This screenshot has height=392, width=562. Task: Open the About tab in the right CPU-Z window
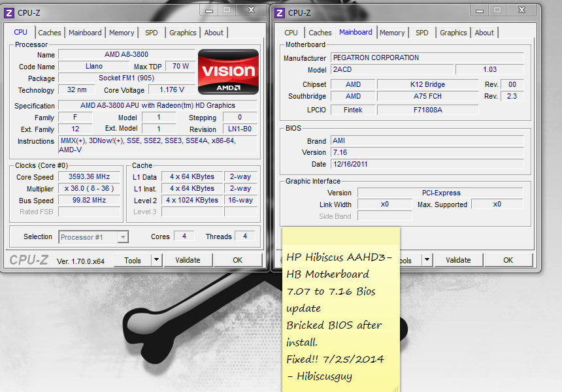[x=484, y=33]
